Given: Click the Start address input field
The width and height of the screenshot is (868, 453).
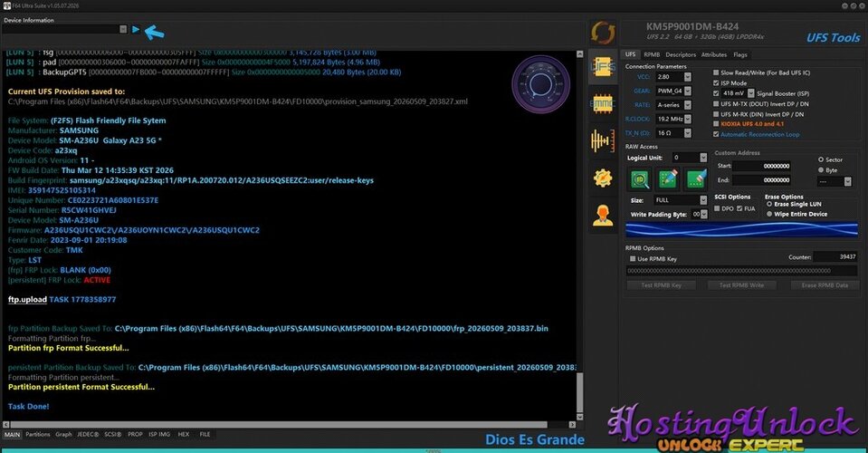Looking at the screenshot, I should 763,166.
